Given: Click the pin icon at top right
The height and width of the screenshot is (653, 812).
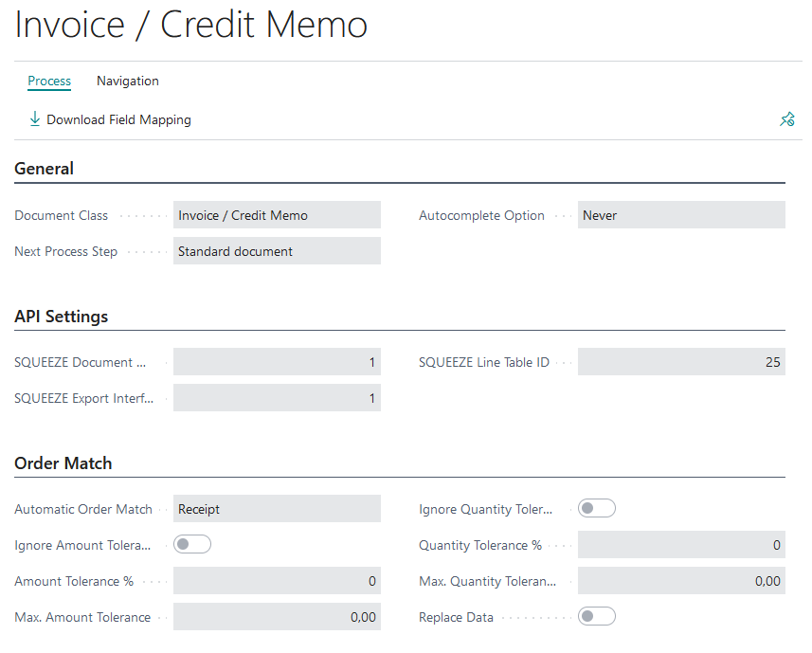Looking at the screenshot, I should tap(786, 119).
